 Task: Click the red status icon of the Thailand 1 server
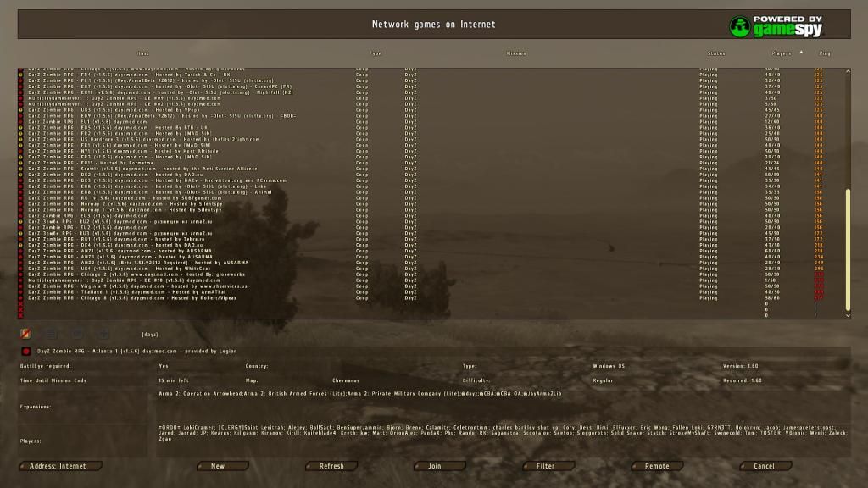[x=20, y=292]
